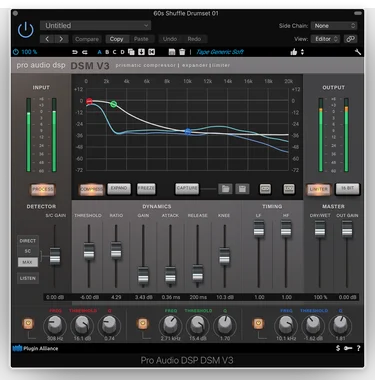Select settings bank B
This screenshot has width=375, height=380.
(107, 52)
